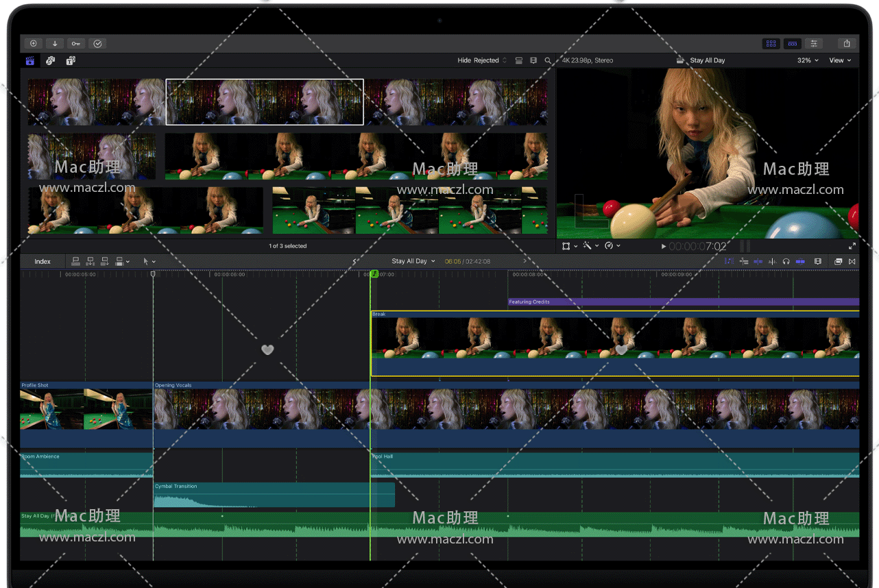Select the Titles and Generators sidebar icon
The width and height of the screenshot is (879, 588).
(x=71, y=61)
